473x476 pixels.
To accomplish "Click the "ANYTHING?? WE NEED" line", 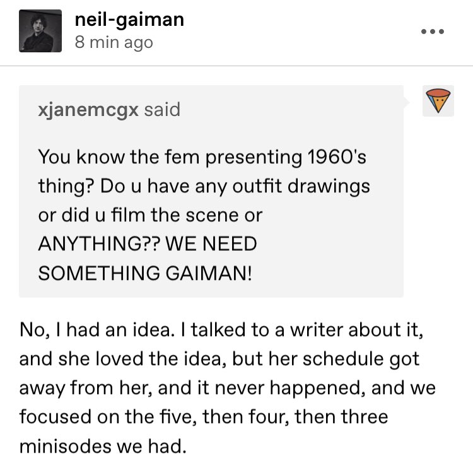I will click(147, 244).
